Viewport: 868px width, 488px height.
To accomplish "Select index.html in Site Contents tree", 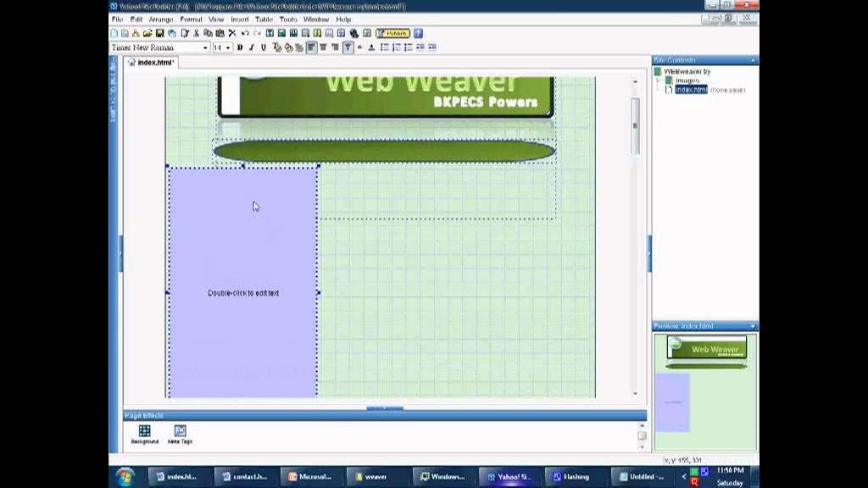I will [x=691, y=90].
